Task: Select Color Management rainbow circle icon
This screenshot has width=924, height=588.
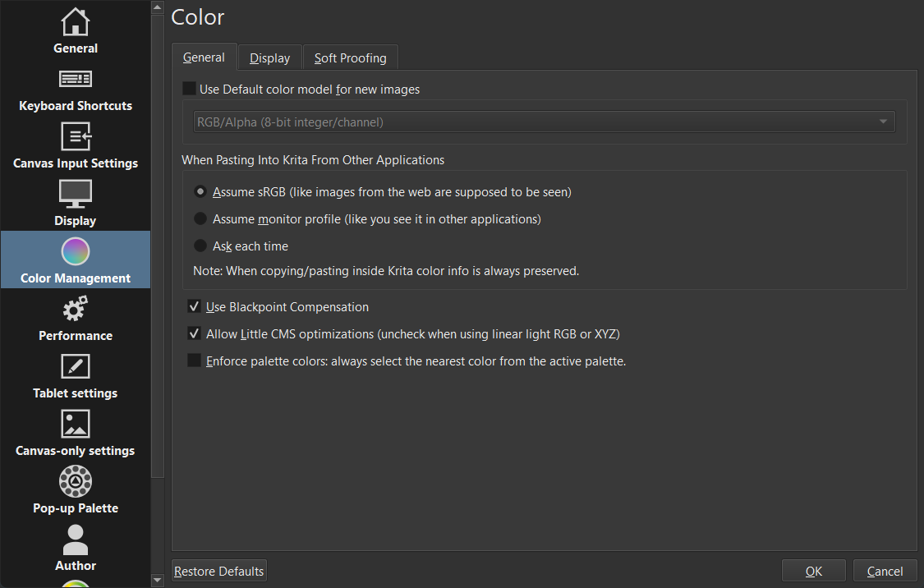Action: (76, 251)
